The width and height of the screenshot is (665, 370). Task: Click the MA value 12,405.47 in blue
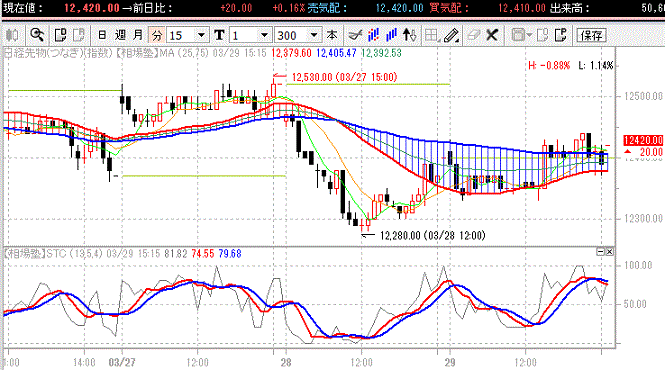tap(336, 53)
